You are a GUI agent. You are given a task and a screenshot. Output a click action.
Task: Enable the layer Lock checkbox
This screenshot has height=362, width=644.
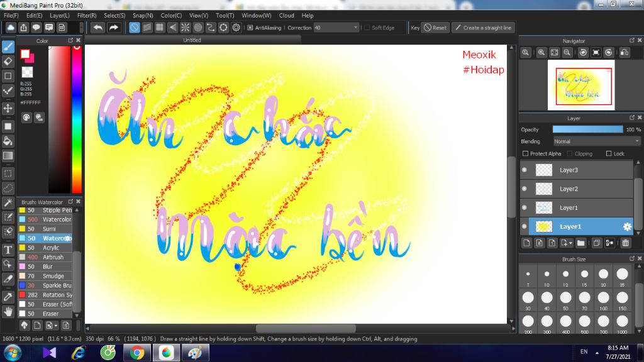point(609,153)
